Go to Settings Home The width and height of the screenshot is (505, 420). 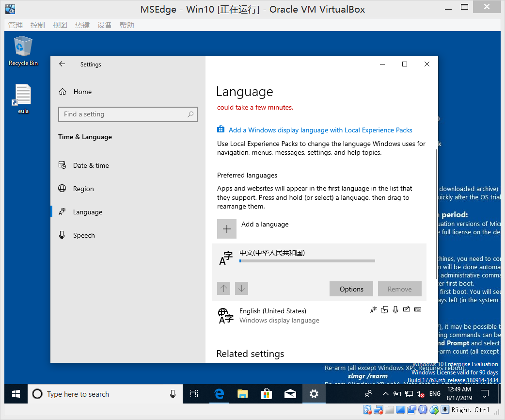coord(76,92)
